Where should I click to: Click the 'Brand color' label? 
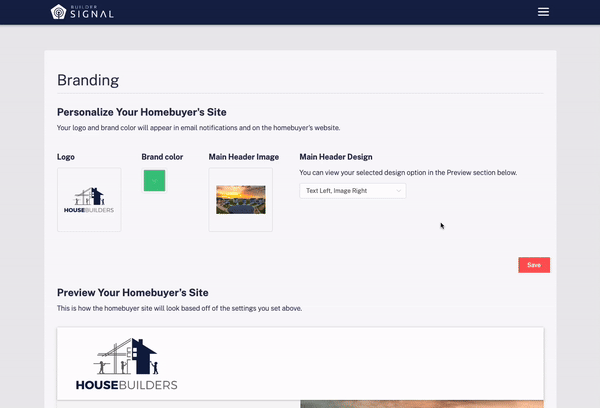tap(162, 157)
